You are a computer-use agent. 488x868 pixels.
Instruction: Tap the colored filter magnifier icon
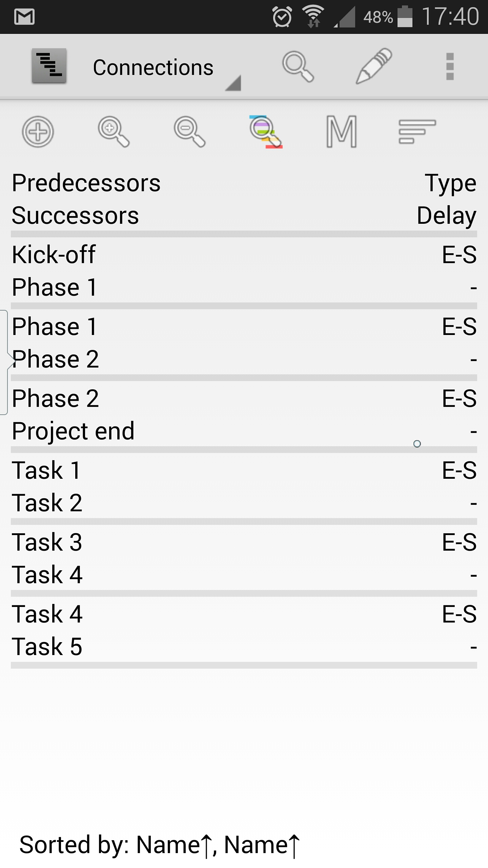(266, 132)
